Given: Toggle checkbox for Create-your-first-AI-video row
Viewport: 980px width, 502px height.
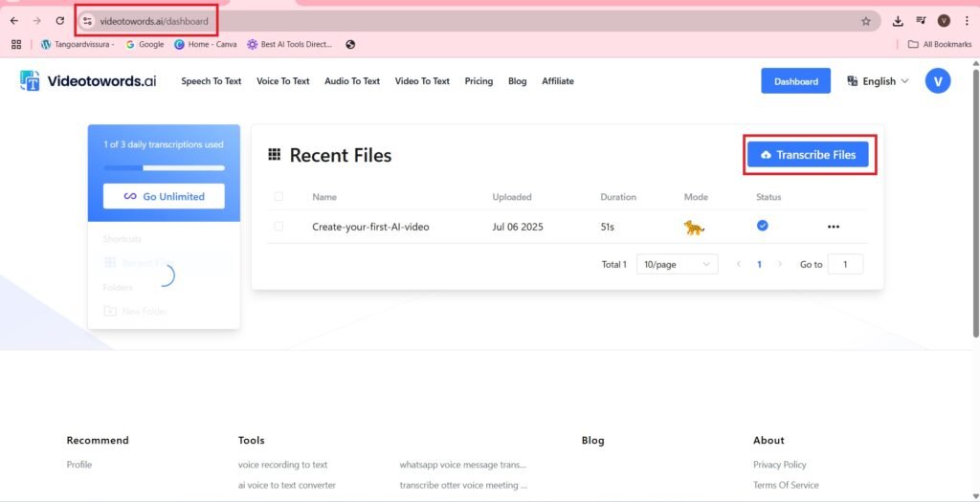Looking at the screenshot, I should pyautogui.click(x=278, y=227).
